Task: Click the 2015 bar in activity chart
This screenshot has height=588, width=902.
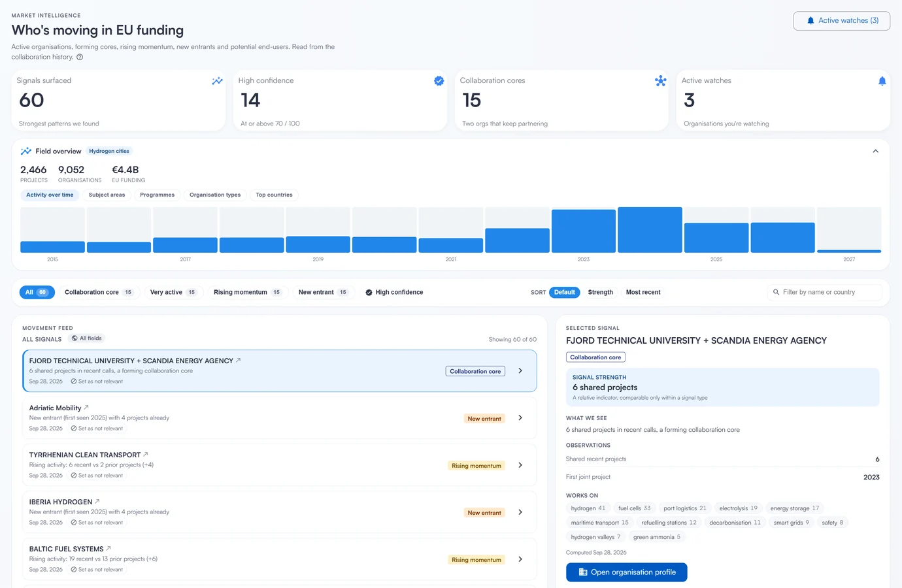Action: (52, 247)
